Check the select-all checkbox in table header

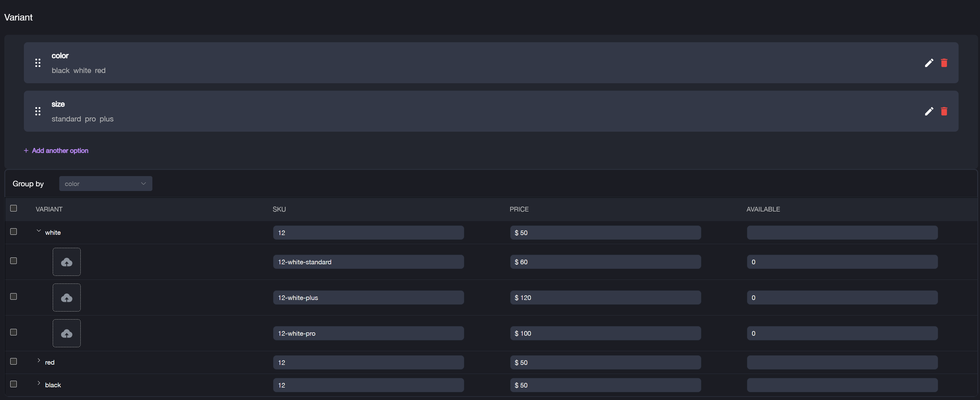coord(14,208)
